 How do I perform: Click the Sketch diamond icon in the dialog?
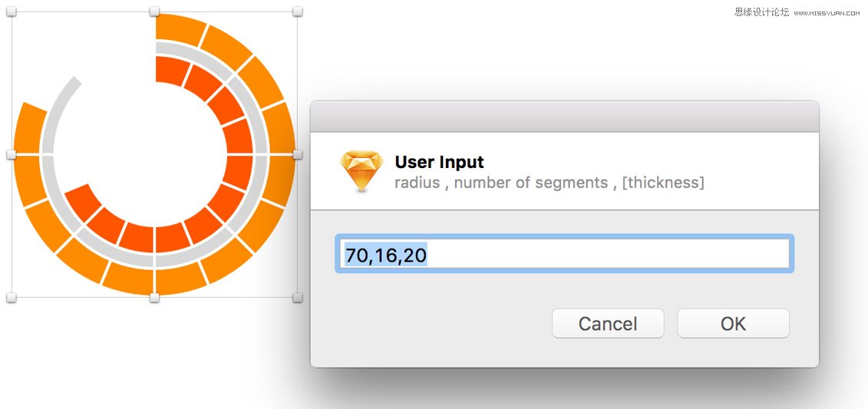pyautogui.click(x=362, y=171)
